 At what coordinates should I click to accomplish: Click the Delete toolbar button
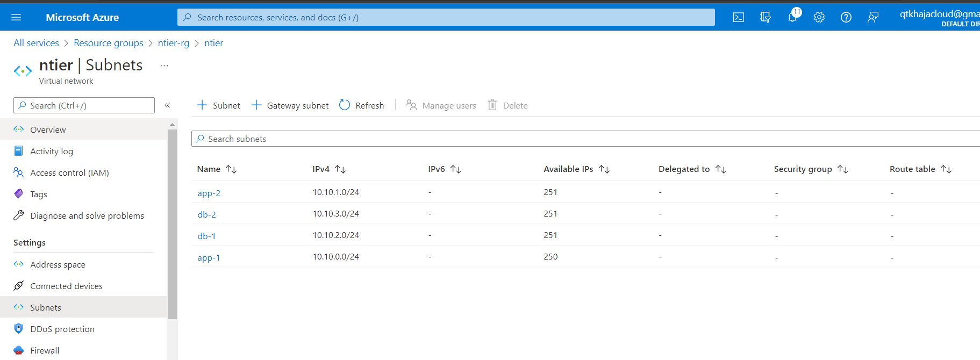(x=507, y=105)
